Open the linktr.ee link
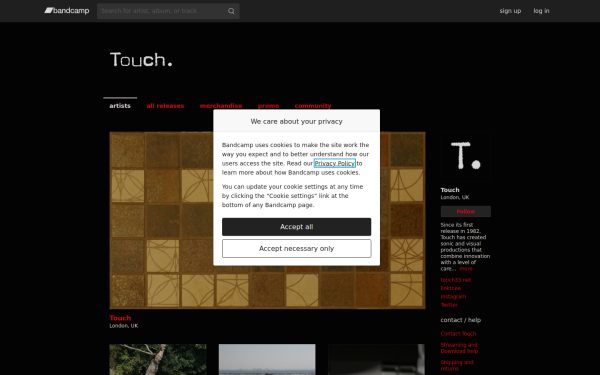Image resolution: width=600 pixels, height=375 pixels. tap(450, 288)
